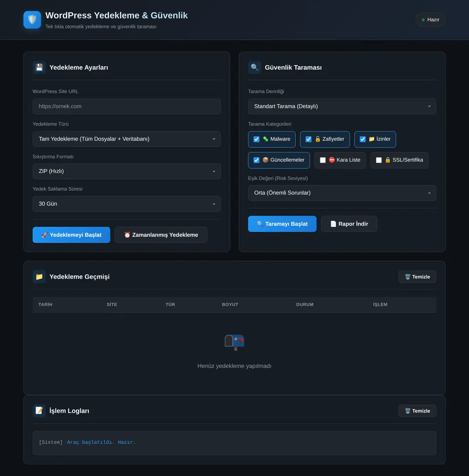Click the microbe icon on Malware chip
The width and height of the screenshot is (469, 476).
(x=265, y=139)
